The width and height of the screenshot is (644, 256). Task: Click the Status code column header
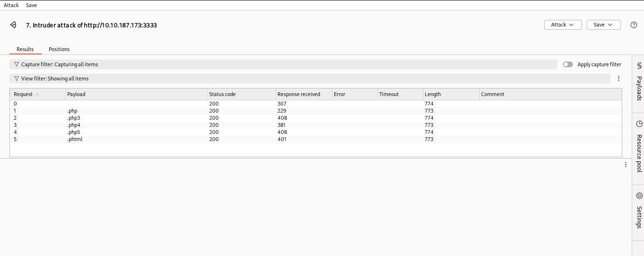point(223,94)
